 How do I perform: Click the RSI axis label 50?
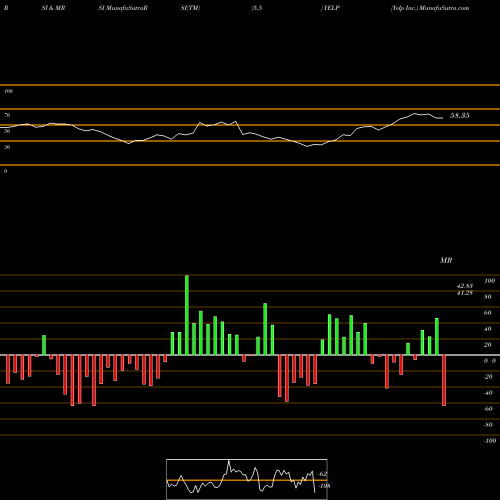7,131
